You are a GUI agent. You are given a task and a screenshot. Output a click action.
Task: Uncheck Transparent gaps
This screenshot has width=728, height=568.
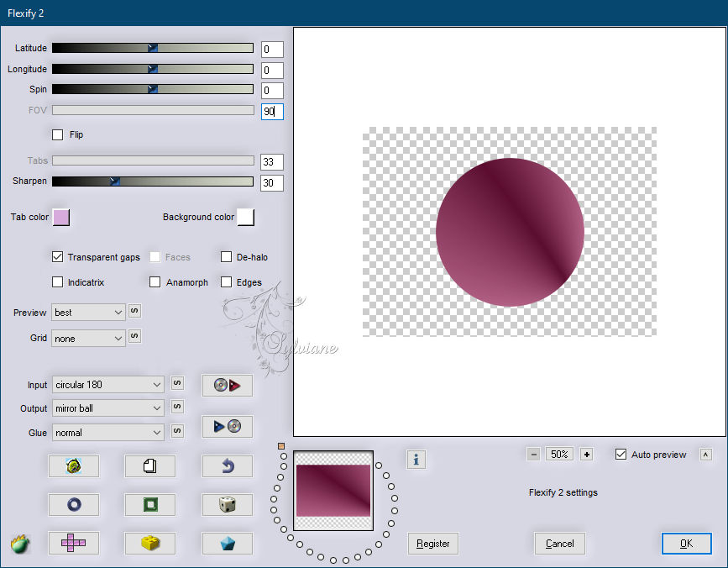pos(58,257)
